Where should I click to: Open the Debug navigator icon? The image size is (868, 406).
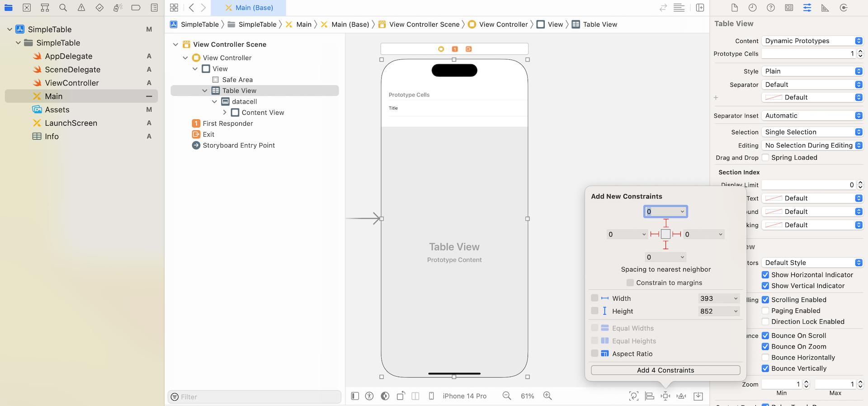pos(118,8)
